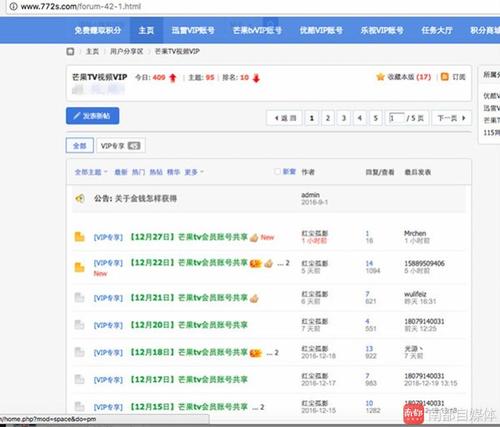Open thread 【12月20日】芒果tv会员账号共享
Screen dimensions: 500x427
188,325
